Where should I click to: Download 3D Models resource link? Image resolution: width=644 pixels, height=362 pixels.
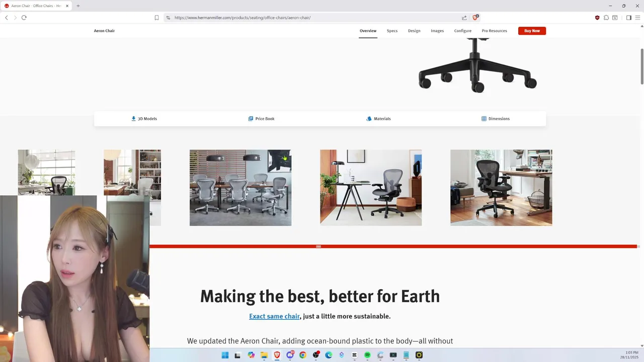[144, 119]
